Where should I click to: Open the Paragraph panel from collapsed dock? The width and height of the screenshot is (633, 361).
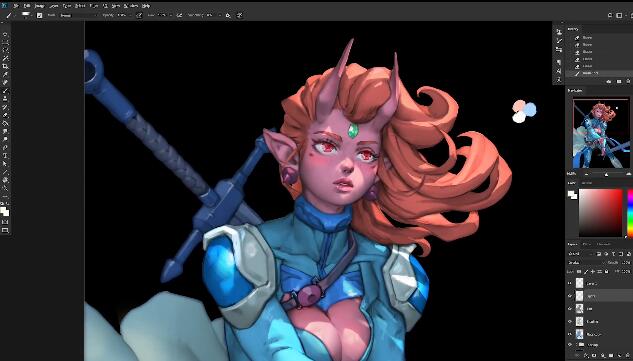pyautogui.click(x=559, y=62)
